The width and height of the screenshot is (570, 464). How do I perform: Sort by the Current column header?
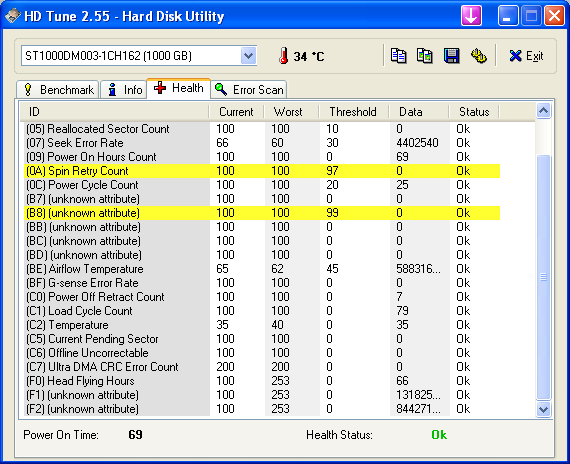236,112
